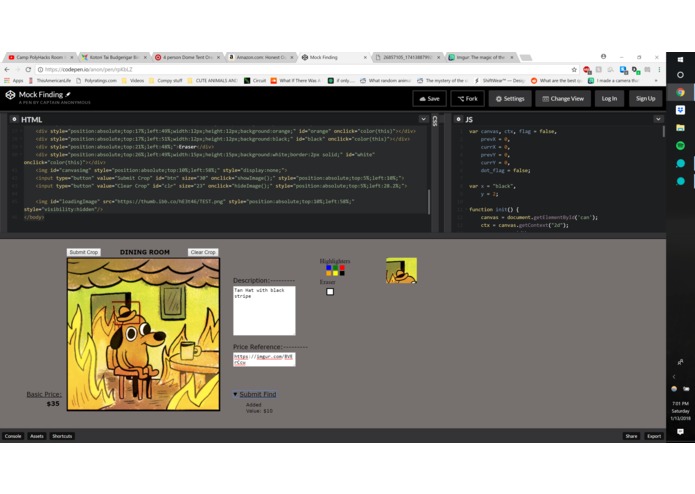Screen dimensions: 695x494
Task: Collapse Submit Find disclosure triangle
Action: (235, 394)
